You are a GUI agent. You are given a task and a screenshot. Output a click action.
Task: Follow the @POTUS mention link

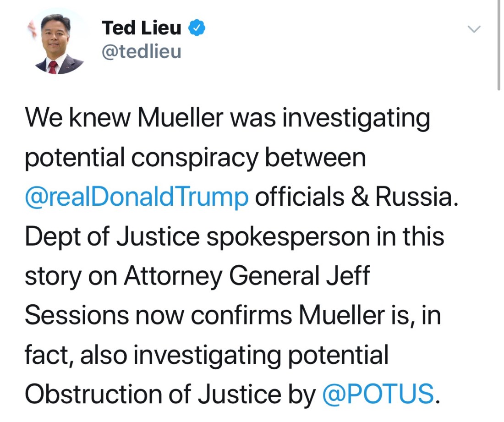[378, 394]
